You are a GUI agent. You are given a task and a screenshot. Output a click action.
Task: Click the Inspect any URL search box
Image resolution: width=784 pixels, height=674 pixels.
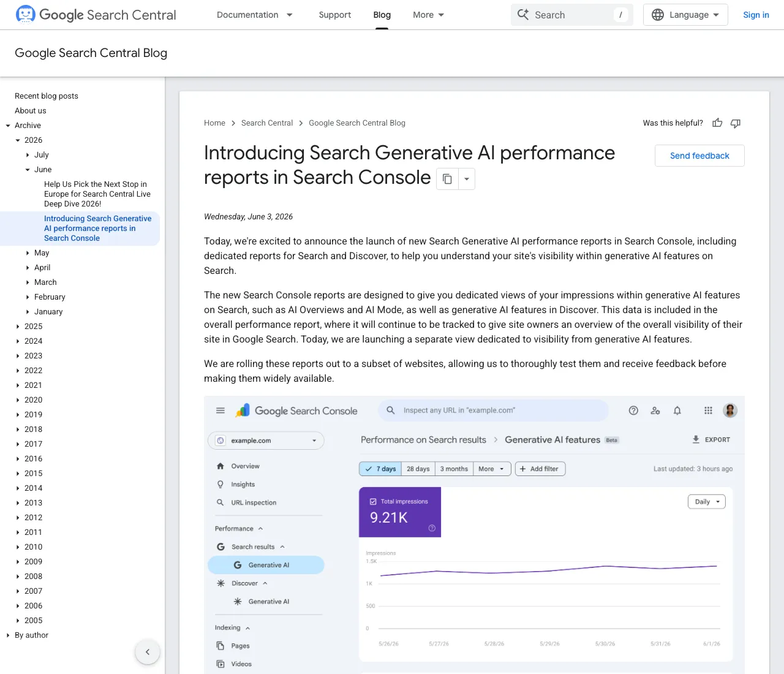tap(494, 411)
